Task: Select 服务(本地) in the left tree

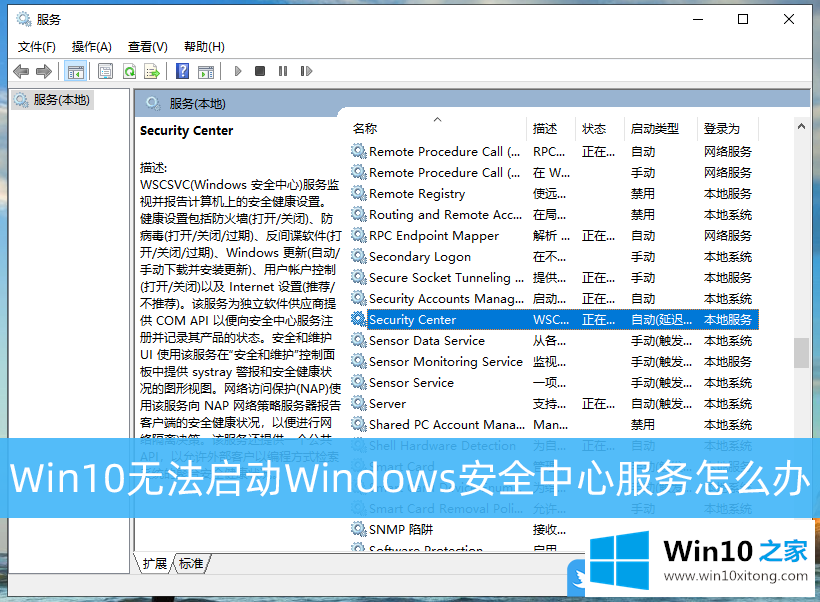Action: 53,100
